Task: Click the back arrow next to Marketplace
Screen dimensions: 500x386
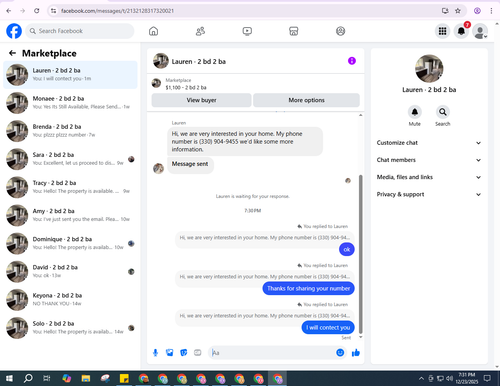Action: click(12, 53)
